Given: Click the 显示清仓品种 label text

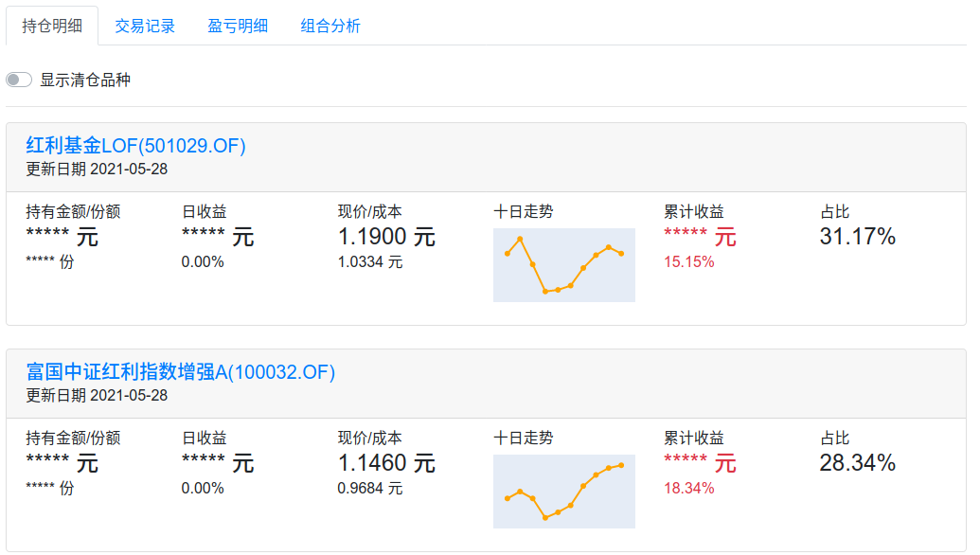Looking at the screenshot, I should pyautogui.click(x=85, y=80).
